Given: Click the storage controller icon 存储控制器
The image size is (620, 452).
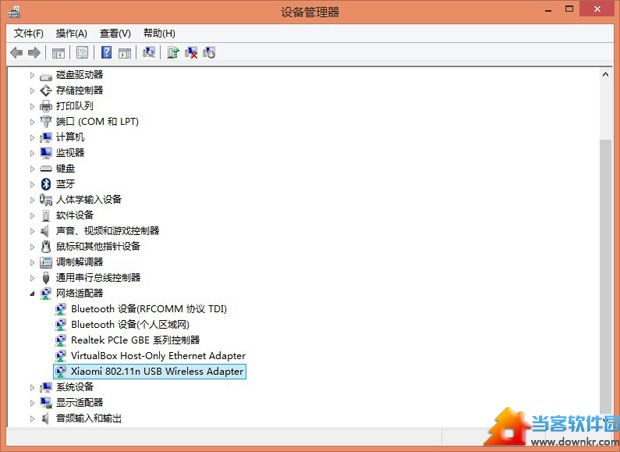Looking at the screenshot, I should coord(46,91).
